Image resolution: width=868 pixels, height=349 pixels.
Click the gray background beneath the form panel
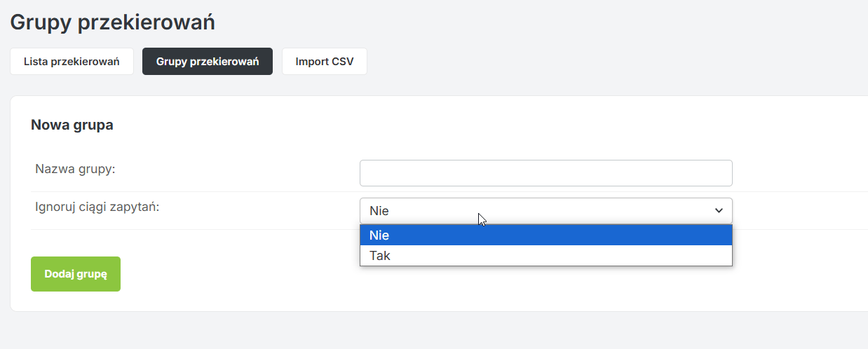[x=435, y=330]
